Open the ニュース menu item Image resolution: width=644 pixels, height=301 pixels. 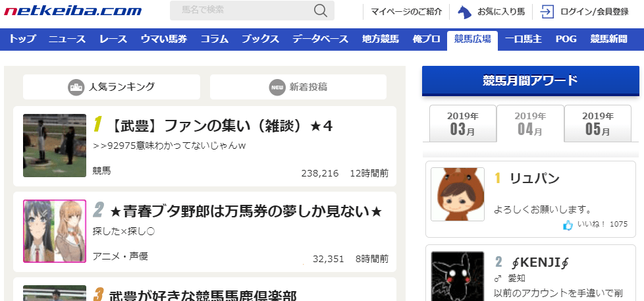point(67,40)
